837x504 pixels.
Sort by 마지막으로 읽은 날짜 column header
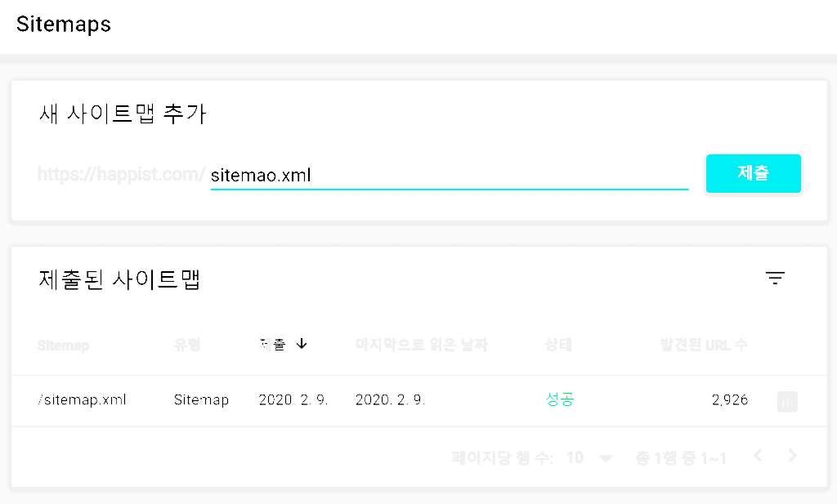pyautogui.click(x=421, y=345)
